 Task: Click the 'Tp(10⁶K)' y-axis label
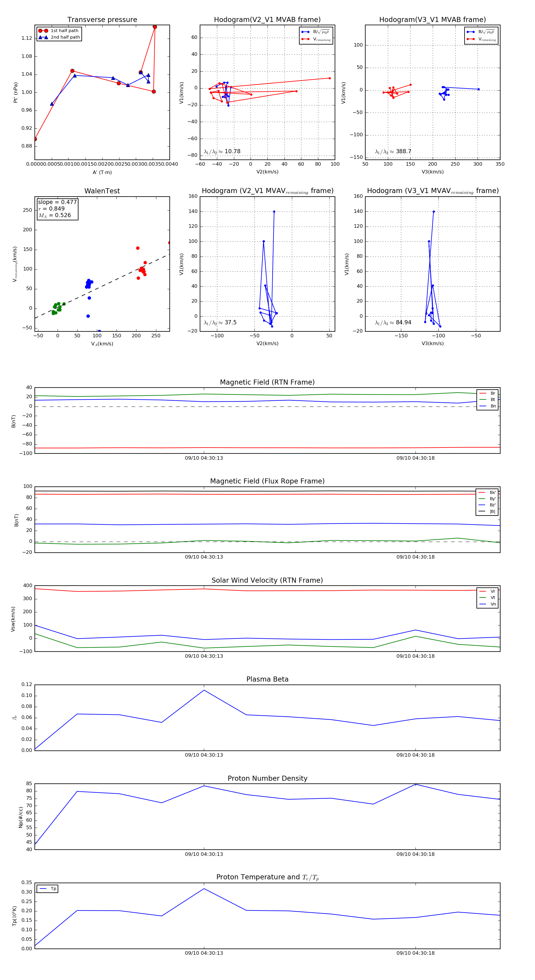click(x=15, y=916)
